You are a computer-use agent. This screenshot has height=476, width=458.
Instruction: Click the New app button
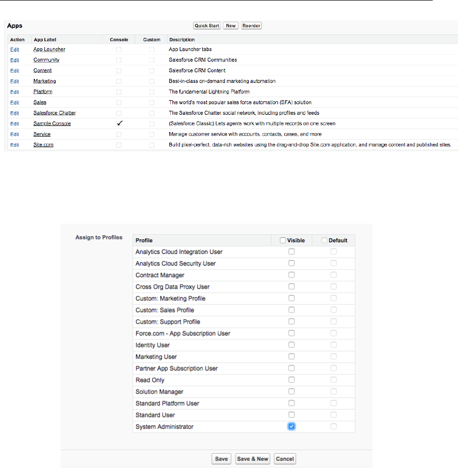pyautogui.click(x=231, y=26)
